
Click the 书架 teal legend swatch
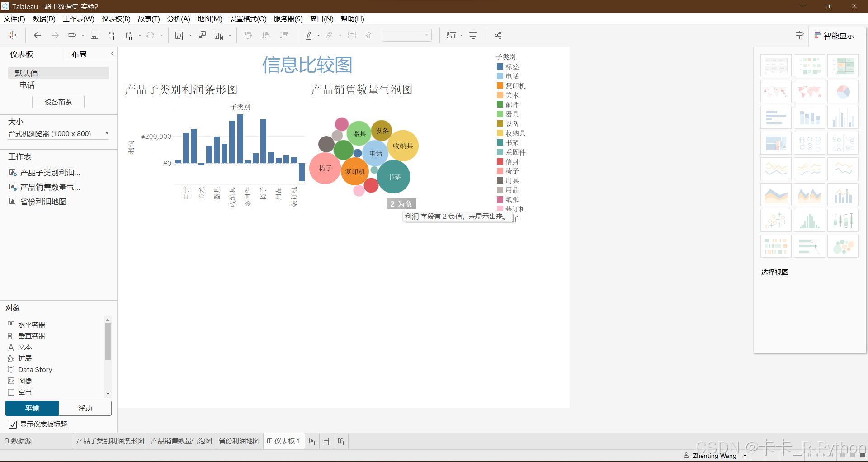coord(500,142)
